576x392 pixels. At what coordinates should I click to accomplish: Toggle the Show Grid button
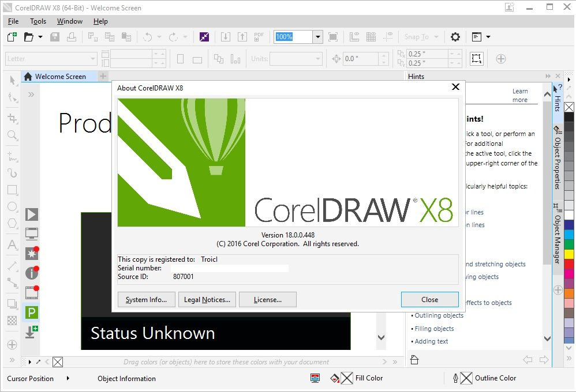[371, 37]
